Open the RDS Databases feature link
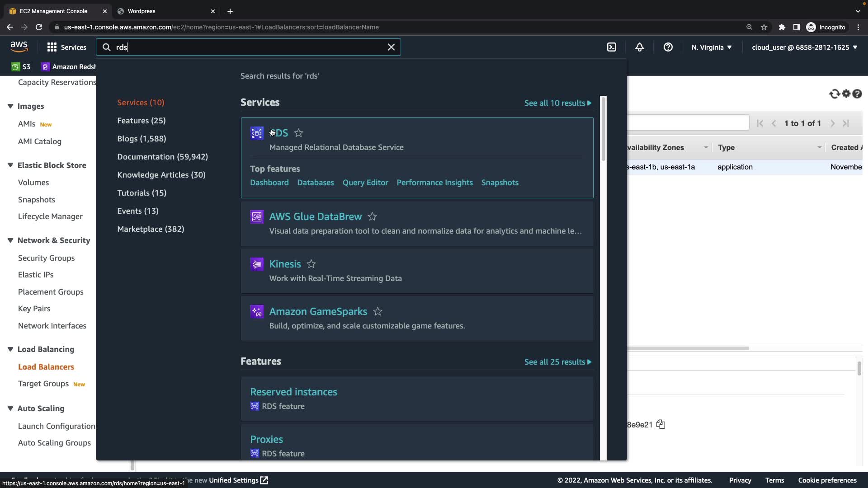The width and height of the screenshot is (868, 488). point(315,183)
